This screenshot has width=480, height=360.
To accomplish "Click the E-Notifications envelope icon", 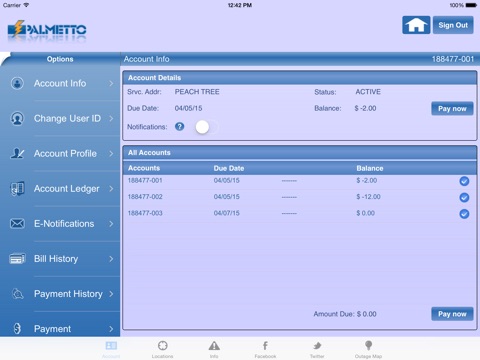I will [17, 224].
